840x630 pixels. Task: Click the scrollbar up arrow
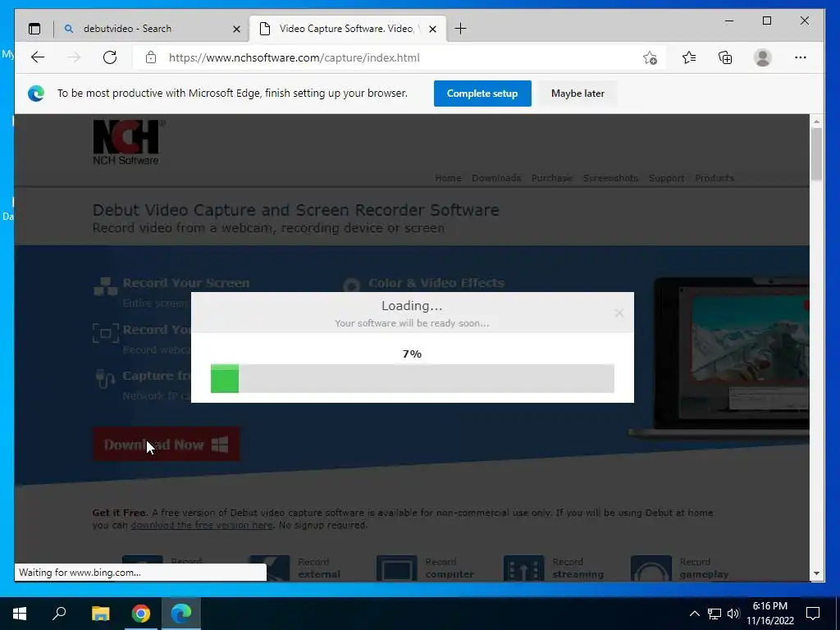816,121
